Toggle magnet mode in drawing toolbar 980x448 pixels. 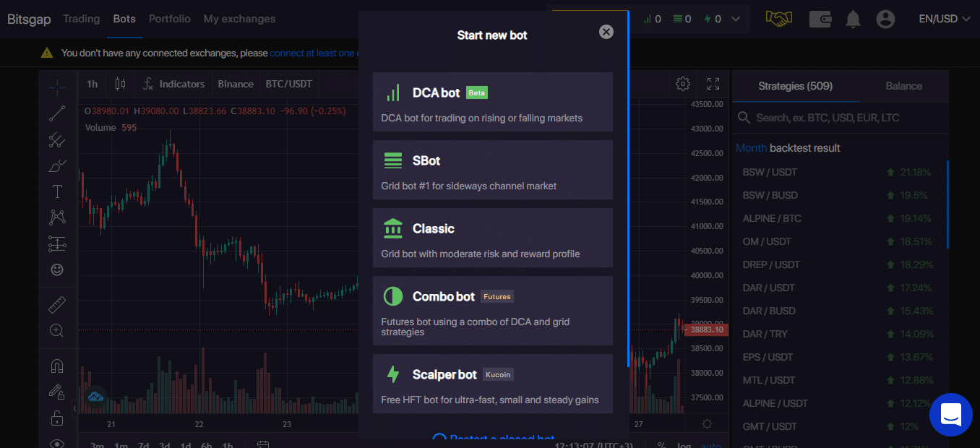[57, 366]
